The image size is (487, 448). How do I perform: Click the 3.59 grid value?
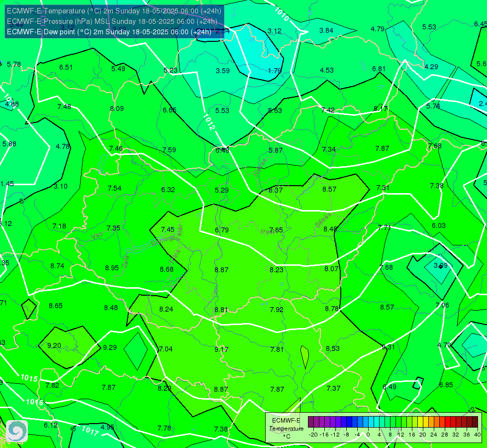point(223,71)
